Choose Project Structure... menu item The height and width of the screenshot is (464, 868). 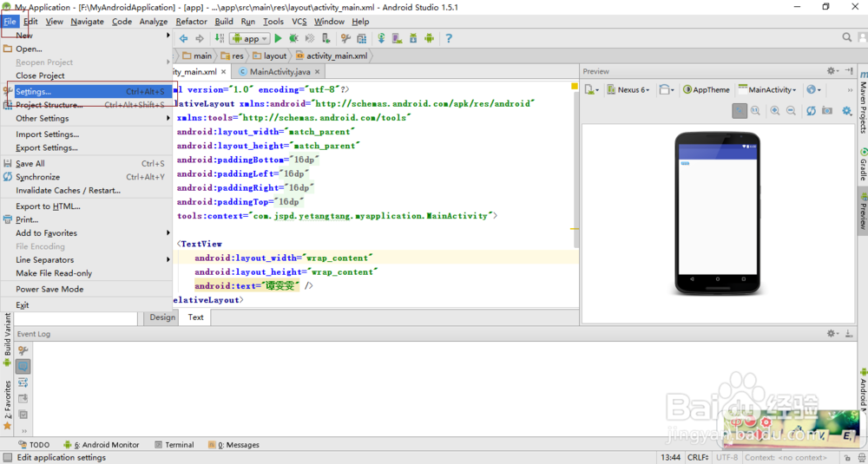(86, 105)
